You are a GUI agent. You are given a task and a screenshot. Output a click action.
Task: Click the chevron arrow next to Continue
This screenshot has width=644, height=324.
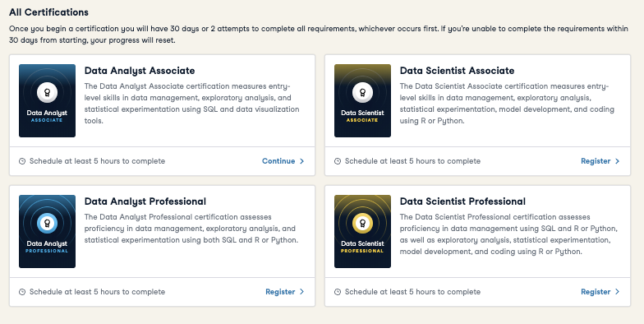(302, 161)
